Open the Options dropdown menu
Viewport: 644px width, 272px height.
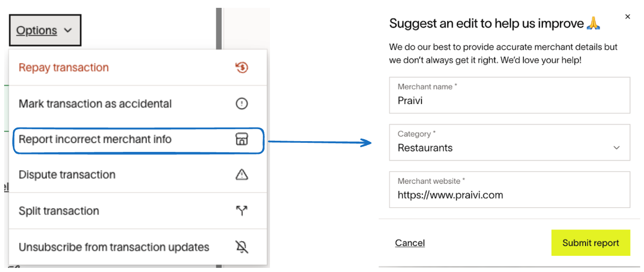tap(45, 31)
